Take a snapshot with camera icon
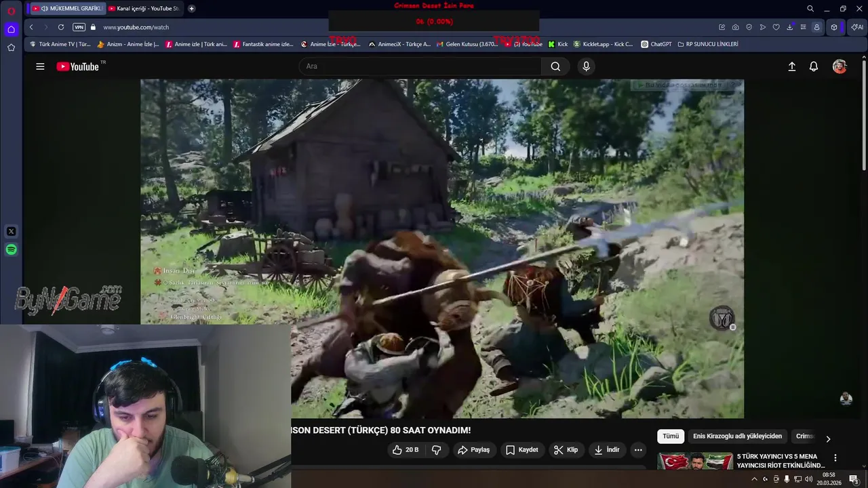 tap(735, 27)
